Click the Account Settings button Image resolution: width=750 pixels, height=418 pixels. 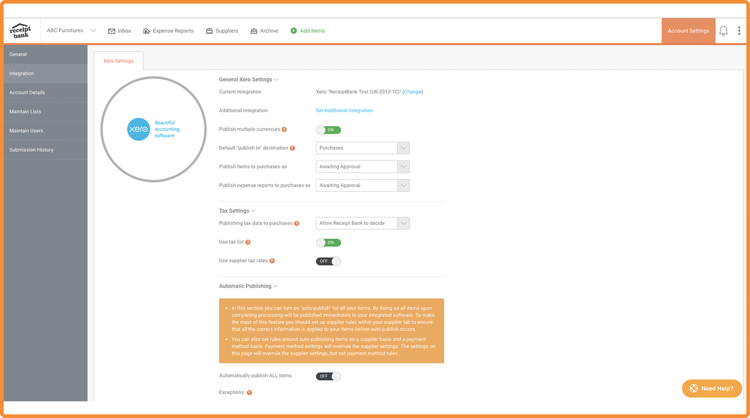click(x=688, y=31)
